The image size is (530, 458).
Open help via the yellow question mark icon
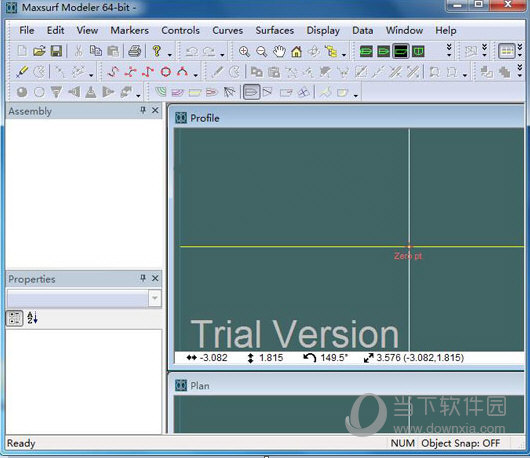pyautogui.click(x=156, y=51)
